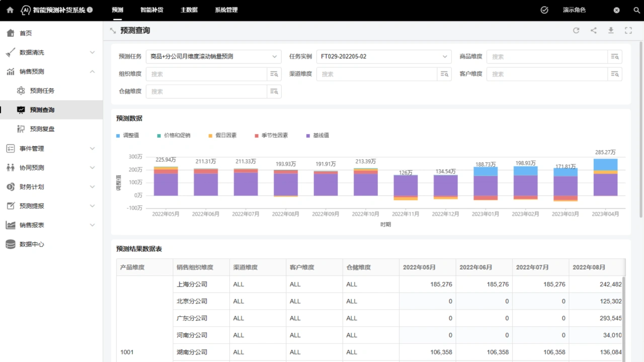The height and width of the screenshot is (362, 644).
Task: Enter fullscreen using the expand icon
Action: click(x=628, y=31)
